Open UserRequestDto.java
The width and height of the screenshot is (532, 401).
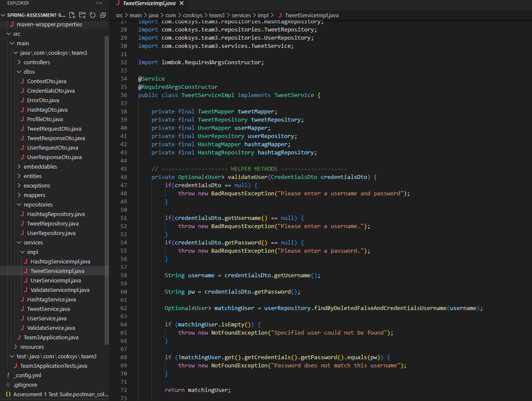pyautogui.click(x=53, y=147)
